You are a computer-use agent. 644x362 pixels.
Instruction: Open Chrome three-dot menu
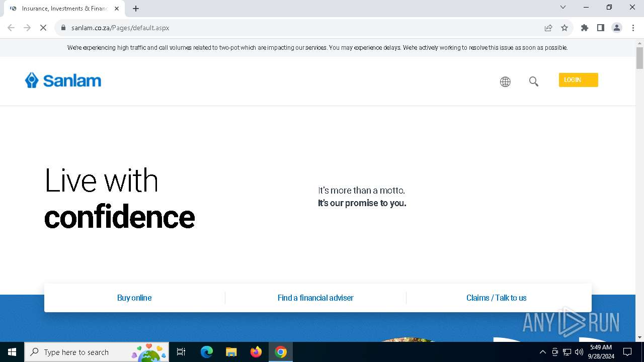(x=633, y=28)
